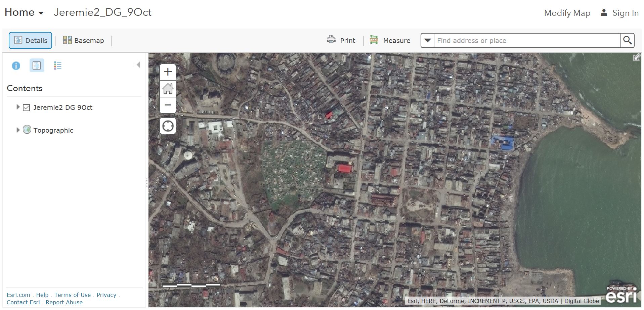Open the Basemap gallery

84,40
